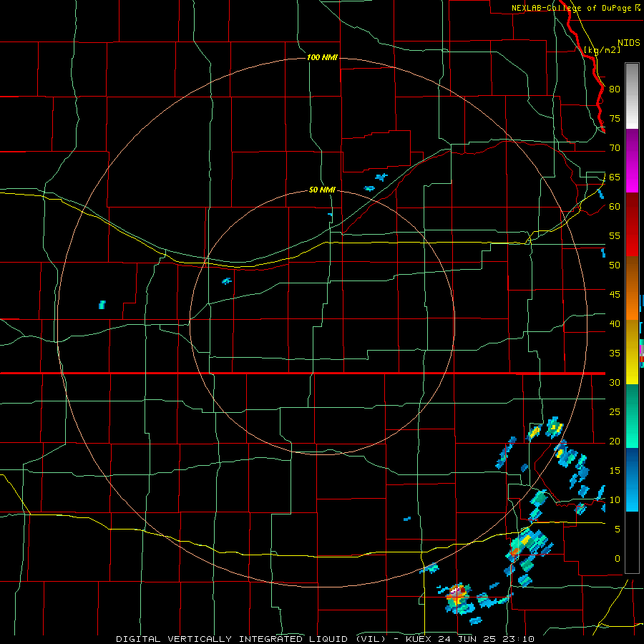This screenshot has height=644, width=644.
Task: Click the orange-brown segment of the color bar
Action: 632,288
